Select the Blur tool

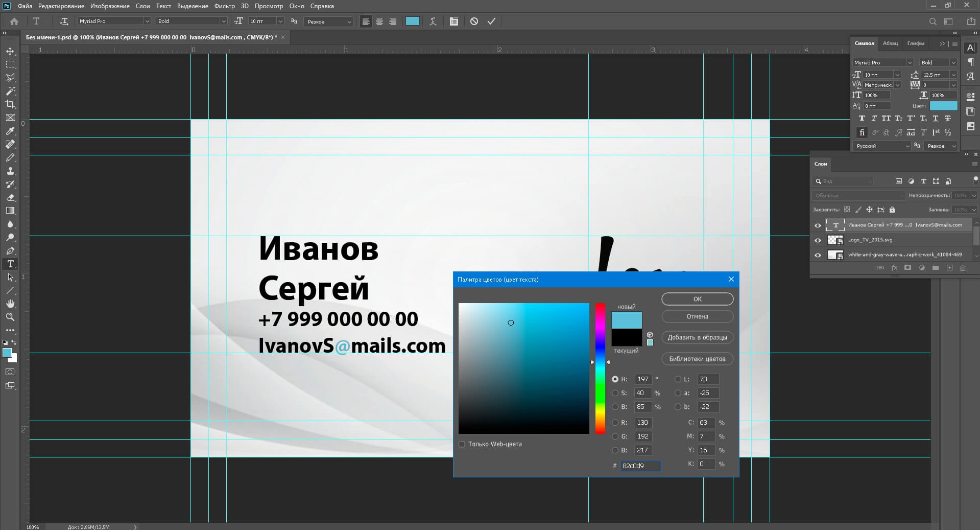pyautogui.click(x=10, y=224)
